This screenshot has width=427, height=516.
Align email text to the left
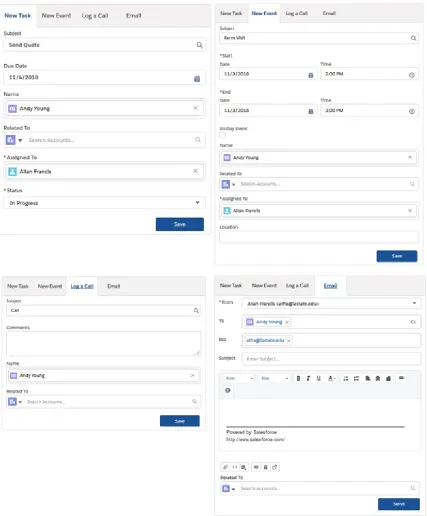coord(368,378)
